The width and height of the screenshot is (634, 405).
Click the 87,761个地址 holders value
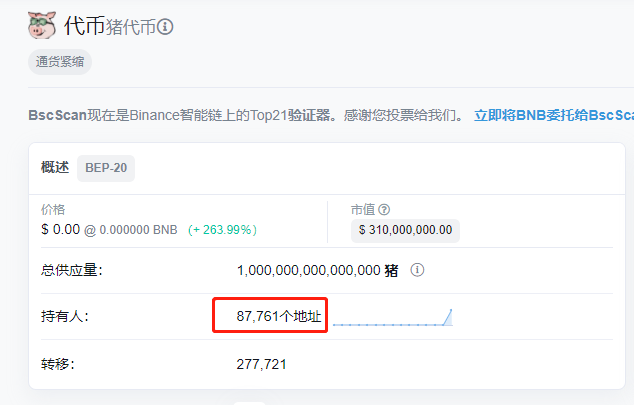[x=279, y=316]
